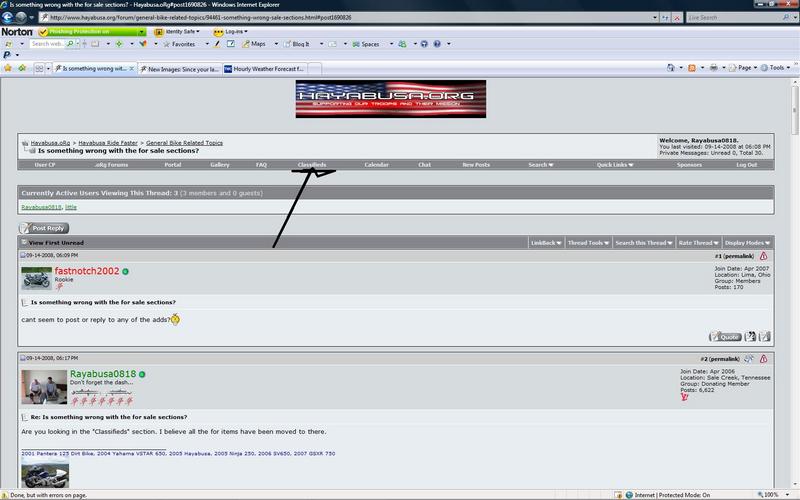Click Quote button on fastnotch2002's post

[724, 337]
